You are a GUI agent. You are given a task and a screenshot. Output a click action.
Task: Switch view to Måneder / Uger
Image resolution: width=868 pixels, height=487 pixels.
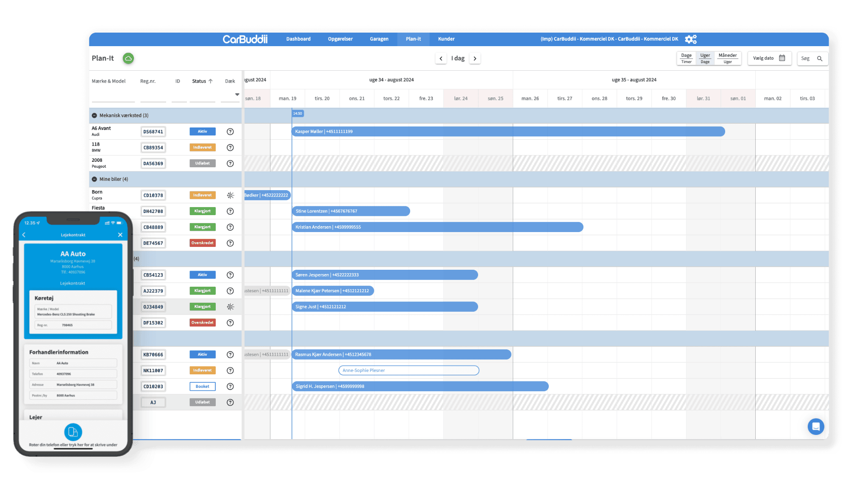(727, 58)
